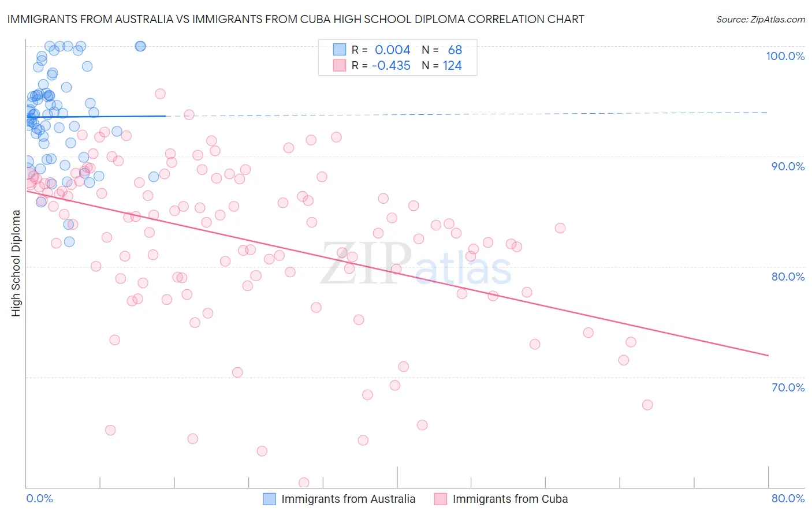Click the N = 68 value in legend
The width and height of the screenshot is (812, 515).
(x=442, y=50)
